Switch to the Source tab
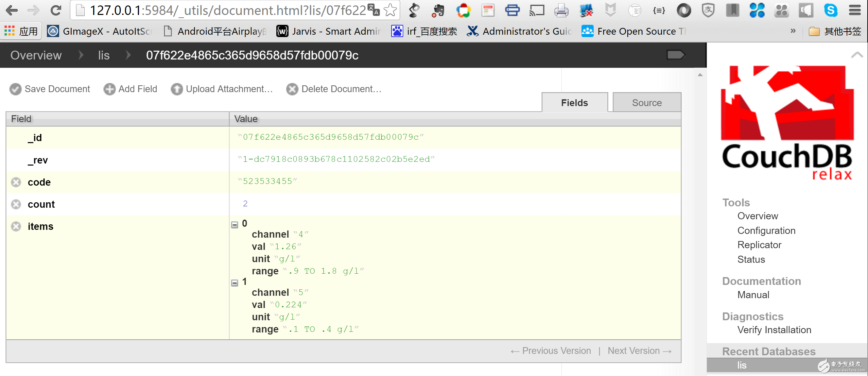868x376 pixels. pyautogui.click(x=647, y=103)
